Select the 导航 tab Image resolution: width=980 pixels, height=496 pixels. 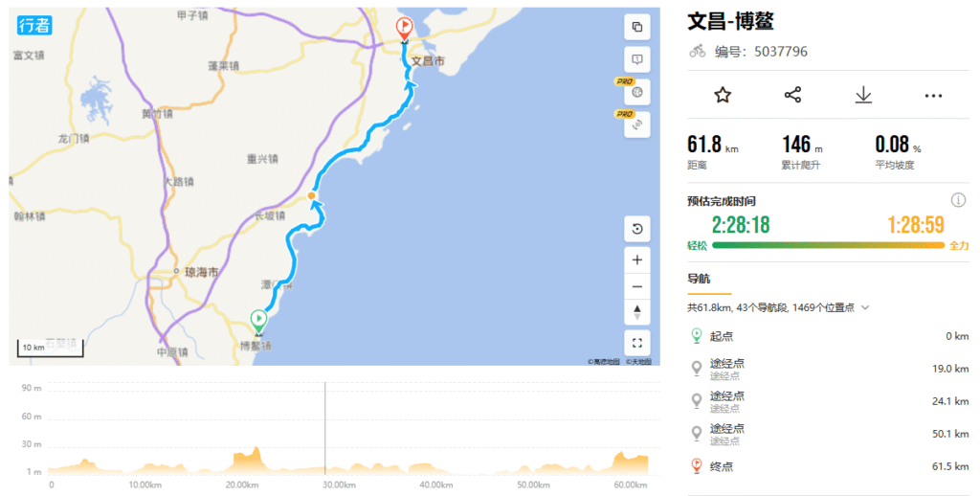(699, 279)
